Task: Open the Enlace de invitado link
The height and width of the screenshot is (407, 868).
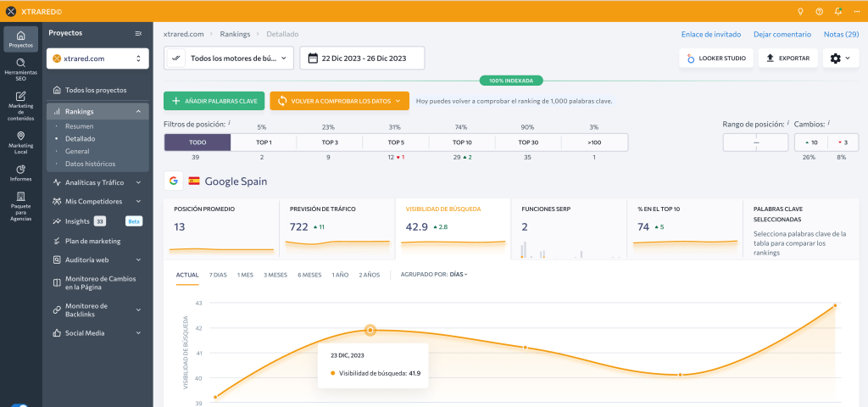Action: pyautogui.click(x=711, y=34)
